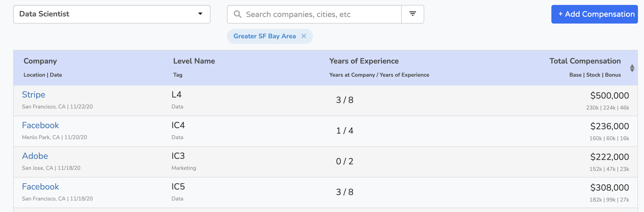The height and width of the screenshot is (212, 644).
Task: Click the Total Compensation column header
Action: pos(585,61)
